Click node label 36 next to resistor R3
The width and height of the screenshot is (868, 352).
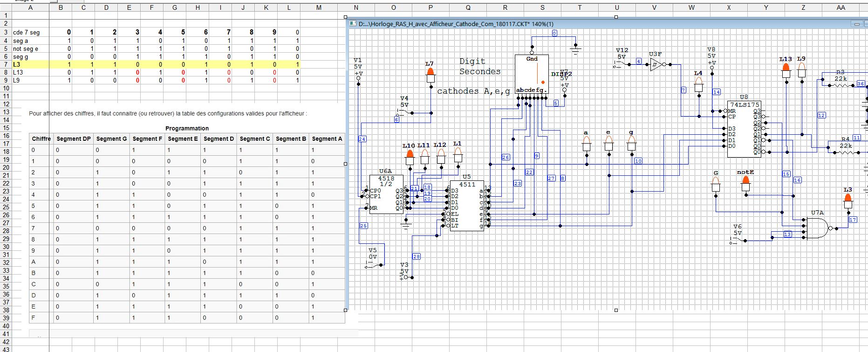coord(861,84)
